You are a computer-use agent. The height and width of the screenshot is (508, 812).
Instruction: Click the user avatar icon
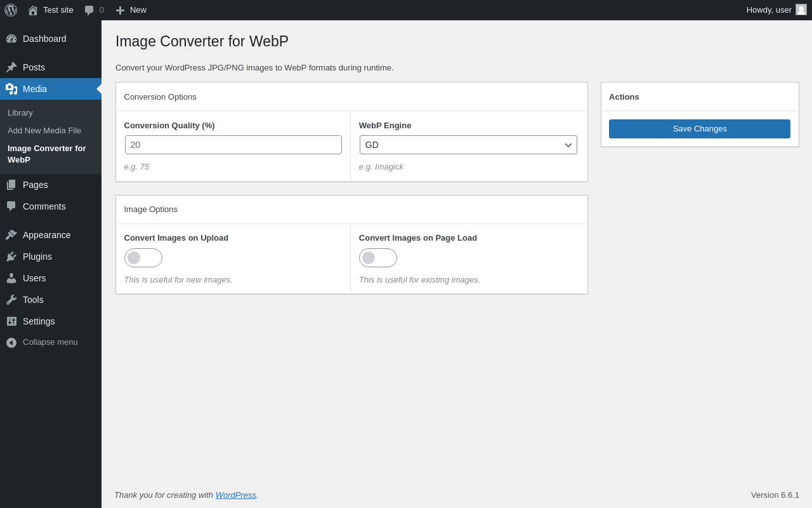coord(801,10)
